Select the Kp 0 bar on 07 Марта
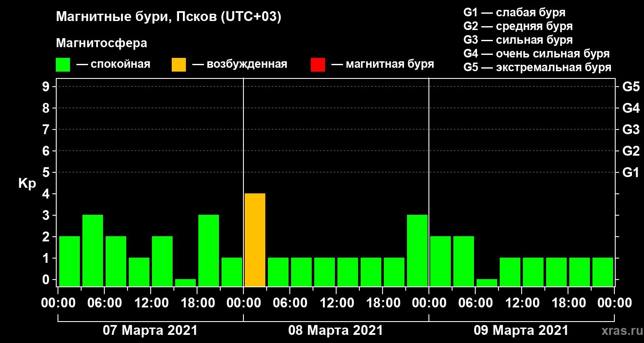 185,283
